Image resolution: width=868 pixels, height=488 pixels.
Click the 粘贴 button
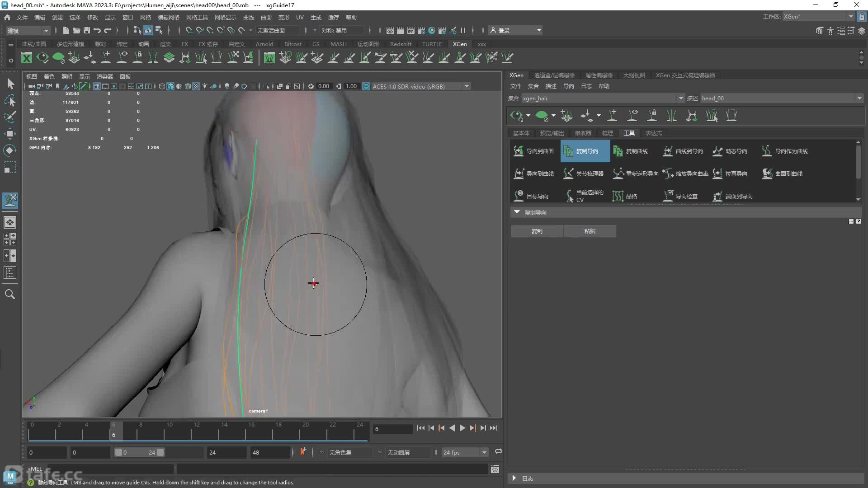pyautogui.click(x=590, y=231)
